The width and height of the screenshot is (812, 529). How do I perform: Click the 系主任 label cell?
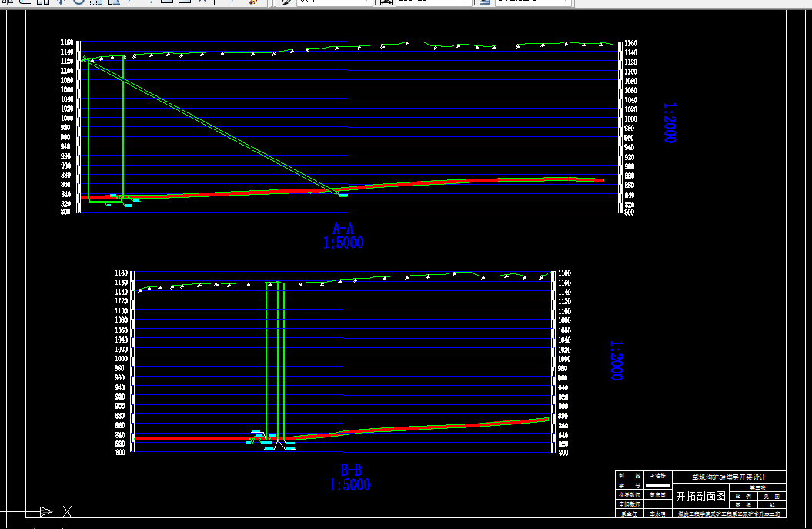pos(629,514)
